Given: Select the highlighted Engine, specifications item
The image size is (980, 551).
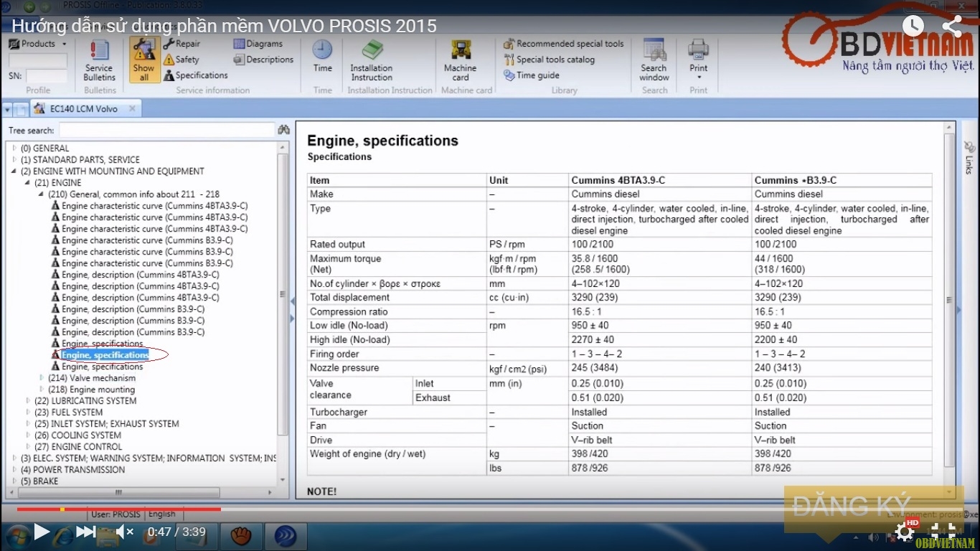Looking at the screenshot, I should point(105,355).
